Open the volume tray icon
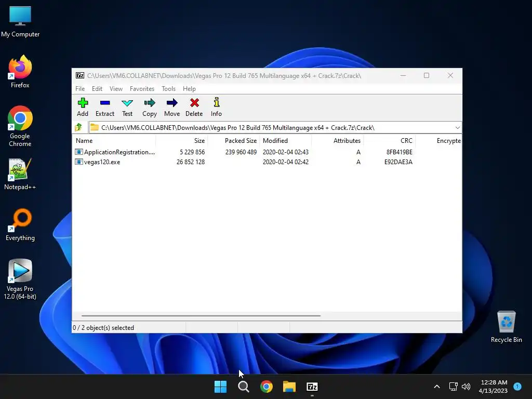 click(466, 387)
